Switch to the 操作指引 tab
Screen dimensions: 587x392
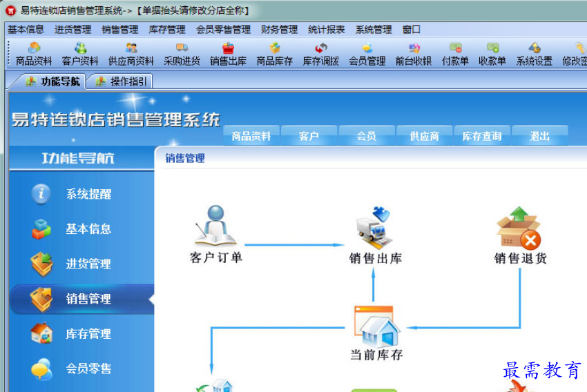point(121,81)
